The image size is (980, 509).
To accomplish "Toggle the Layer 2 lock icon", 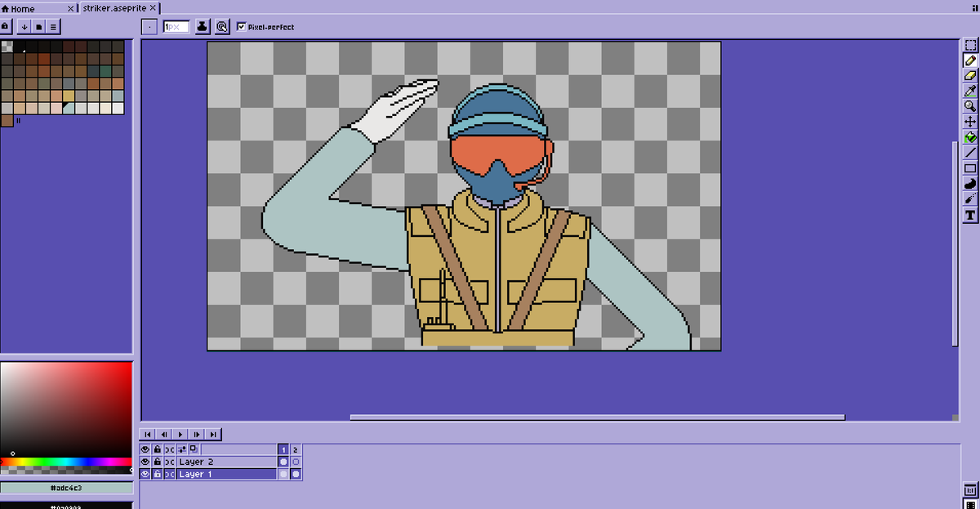I will click(157, 462).
